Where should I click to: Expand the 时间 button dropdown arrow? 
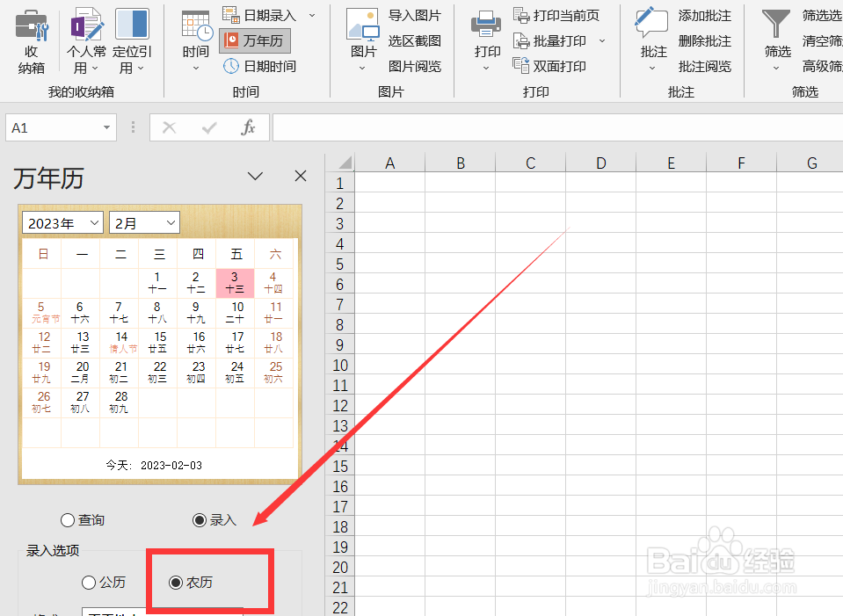point(196,69)
